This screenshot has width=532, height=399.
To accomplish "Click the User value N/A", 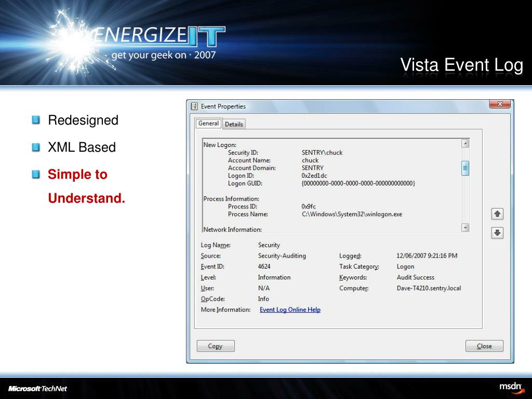I will (263, 288).
